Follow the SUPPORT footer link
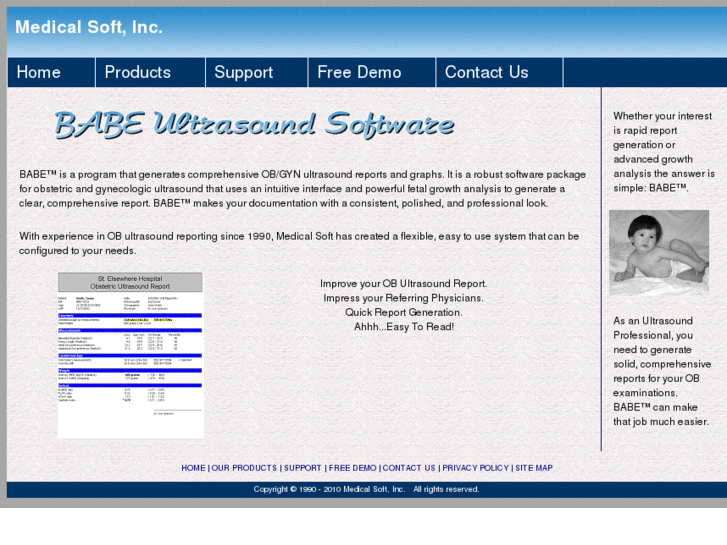Screen dimensions: 727x545 302,468
